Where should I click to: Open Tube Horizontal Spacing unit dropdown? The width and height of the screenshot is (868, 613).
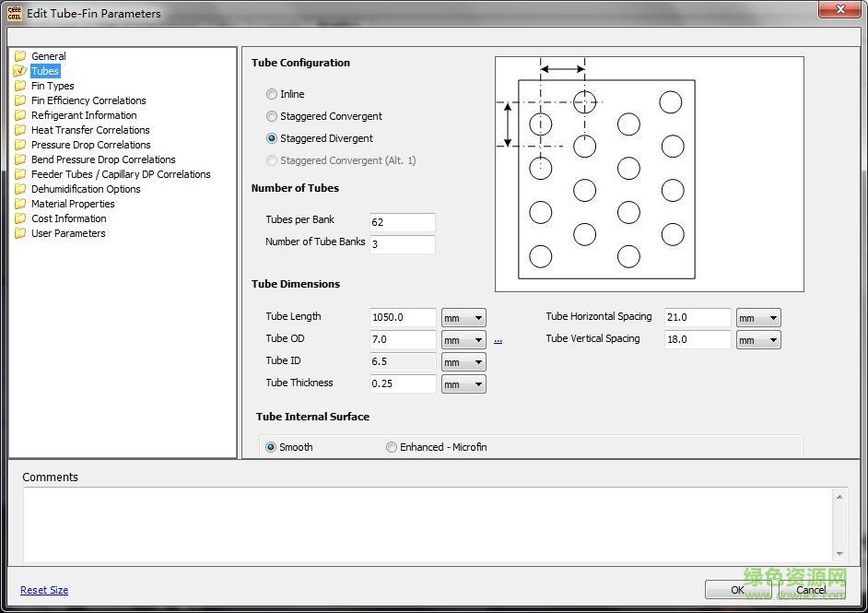[758, 318]
